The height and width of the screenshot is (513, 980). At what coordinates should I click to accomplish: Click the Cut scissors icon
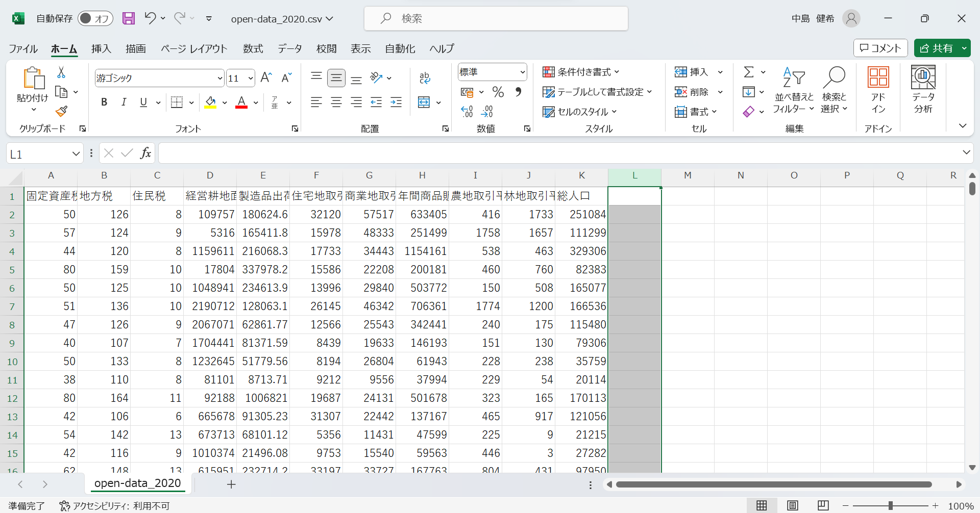[x=61, y=72]
